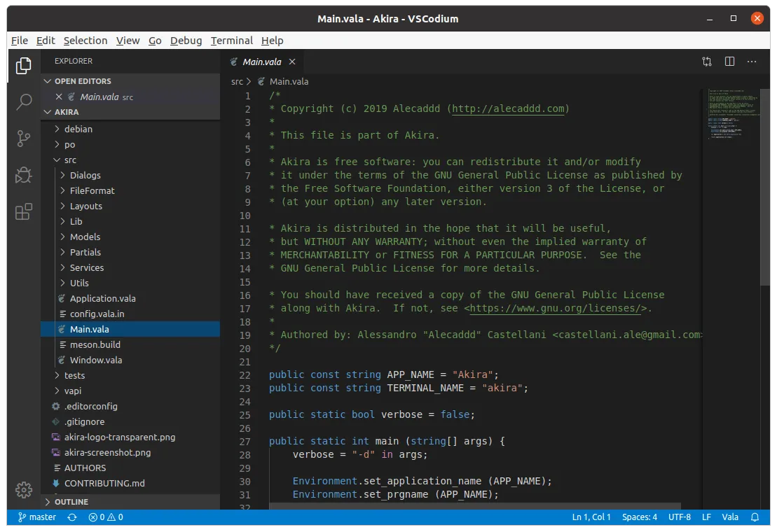Viewport: 777px width, 532px height.
Task: Close Main.vala in Open Editors list
Action: (x=59, y=97)
